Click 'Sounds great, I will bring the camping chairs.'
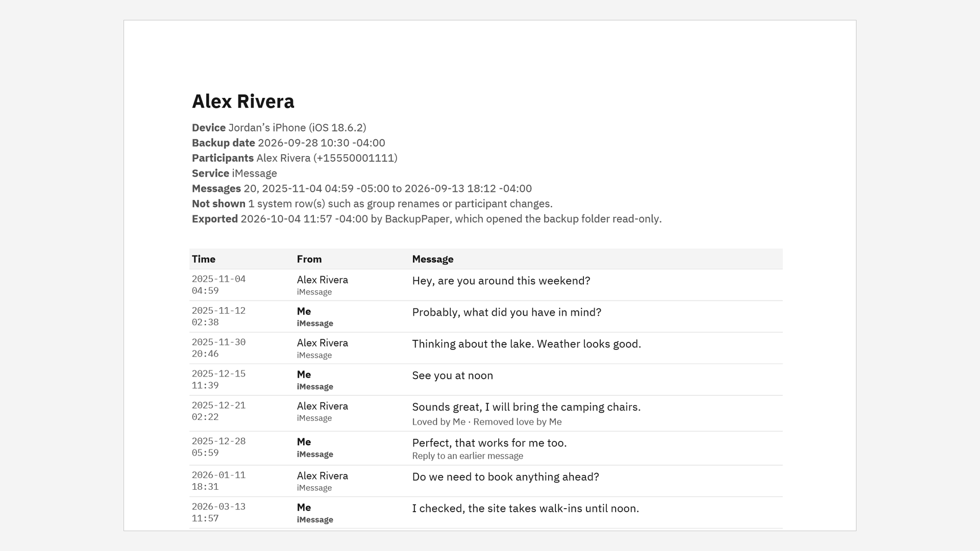The width and height of the screenshot is (980, 551). pos(526,407)
